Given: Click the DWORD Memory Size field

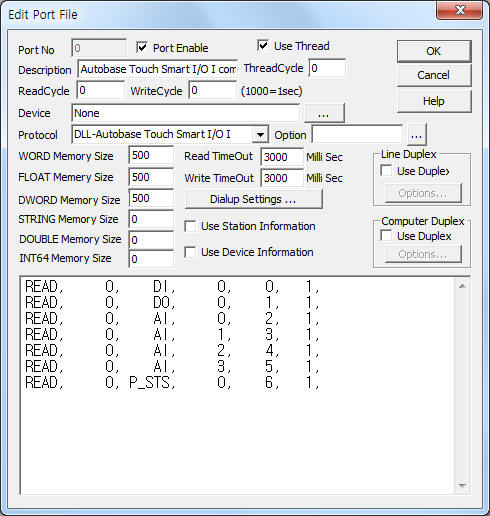Looking at the screenshot, I should pyautogui.click(x=151, y=198).
